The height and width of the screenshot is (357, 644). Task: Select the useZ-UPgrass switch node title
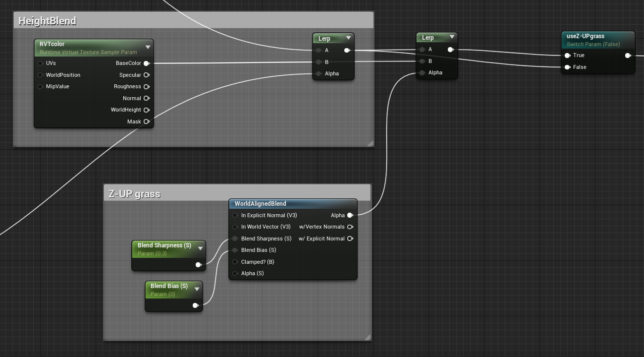(x=585, y=36)
